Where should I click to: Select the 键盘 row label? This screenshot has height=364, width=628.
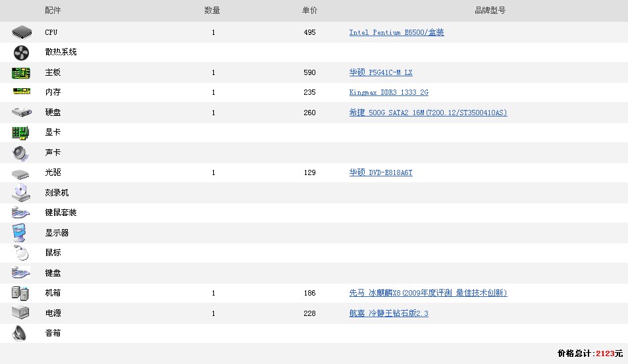53,273
